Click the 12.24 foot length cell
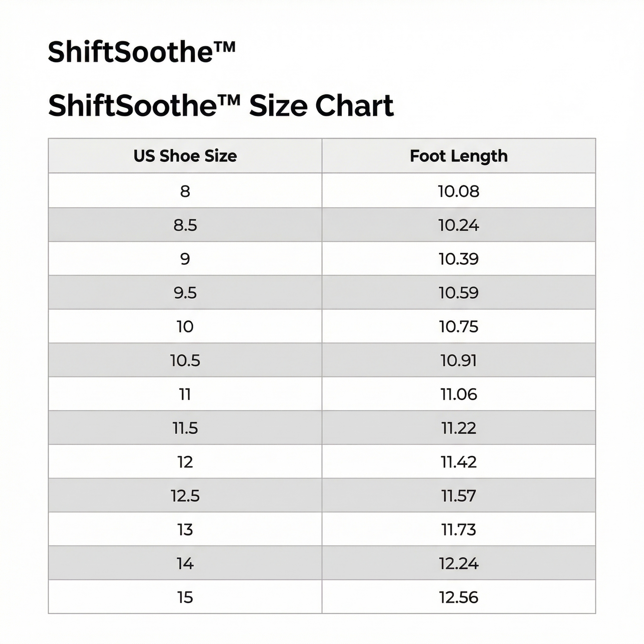644x644 pixels. click(x=458, y=564)
